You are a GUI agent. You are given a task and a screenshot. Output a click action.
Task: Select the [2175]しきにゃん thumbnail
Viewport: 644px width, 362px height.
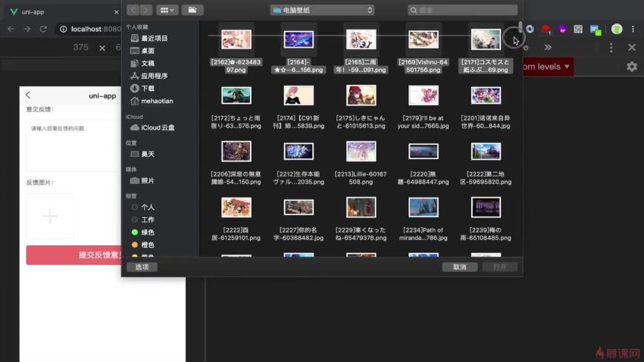click(x=361, y=95)
